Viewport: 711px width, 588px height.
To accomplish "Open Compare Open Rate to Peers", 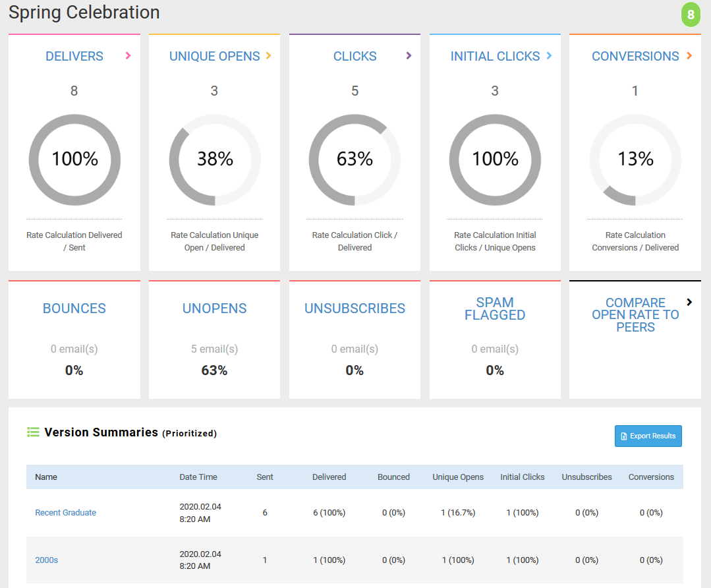I will pos(635,314).
